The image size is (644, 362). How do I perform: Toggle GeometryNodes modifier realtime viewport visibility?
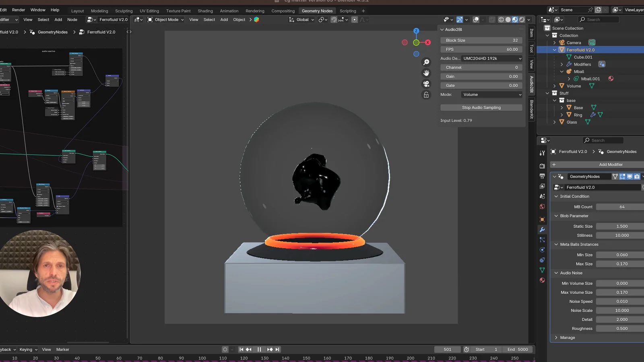tap(630, 177)
